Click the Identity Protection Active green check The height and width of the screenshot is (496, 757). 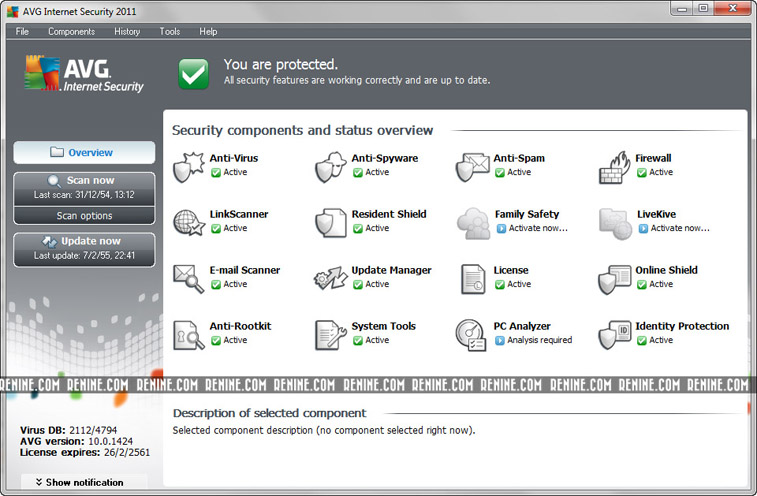[x=642, y=340]
